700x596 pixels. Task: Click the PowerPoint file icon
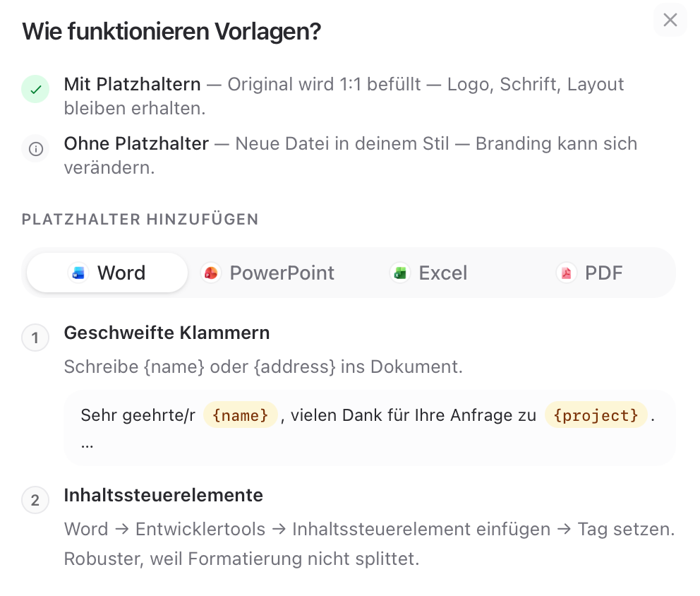click(x=211, y=273)
